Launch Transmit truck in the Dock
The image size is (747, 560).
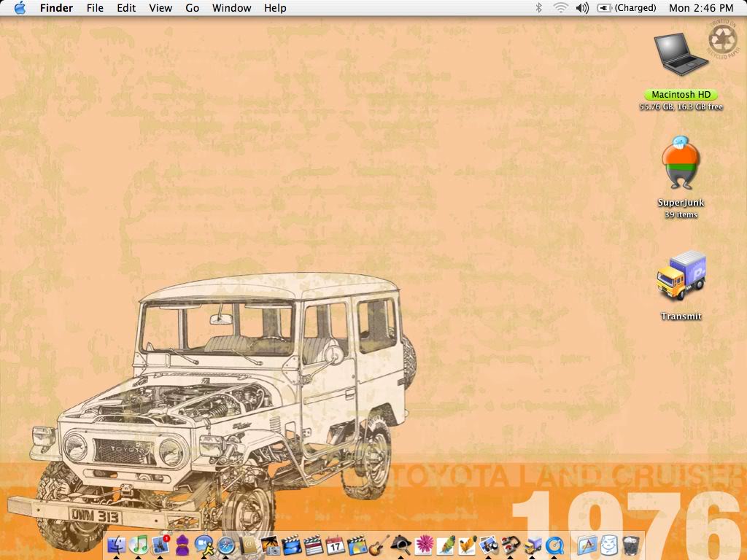click(x=532, y=545)
